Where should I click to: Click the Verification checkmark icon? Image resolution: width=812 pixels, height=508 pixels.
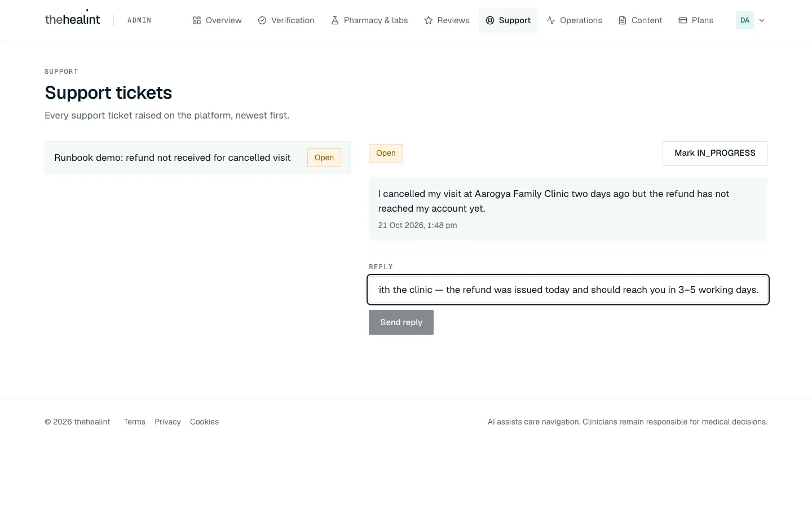[x=262, y=20]
